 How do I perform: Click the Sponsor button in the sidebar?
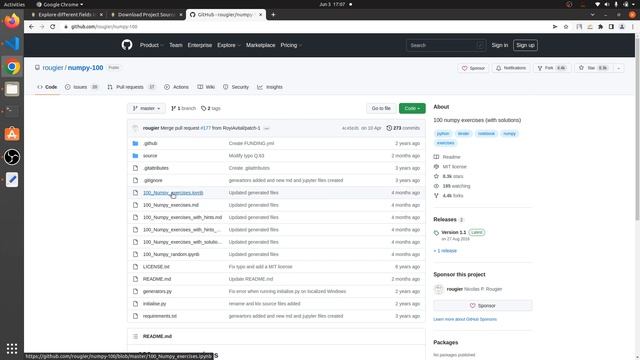tap(483, 306)
